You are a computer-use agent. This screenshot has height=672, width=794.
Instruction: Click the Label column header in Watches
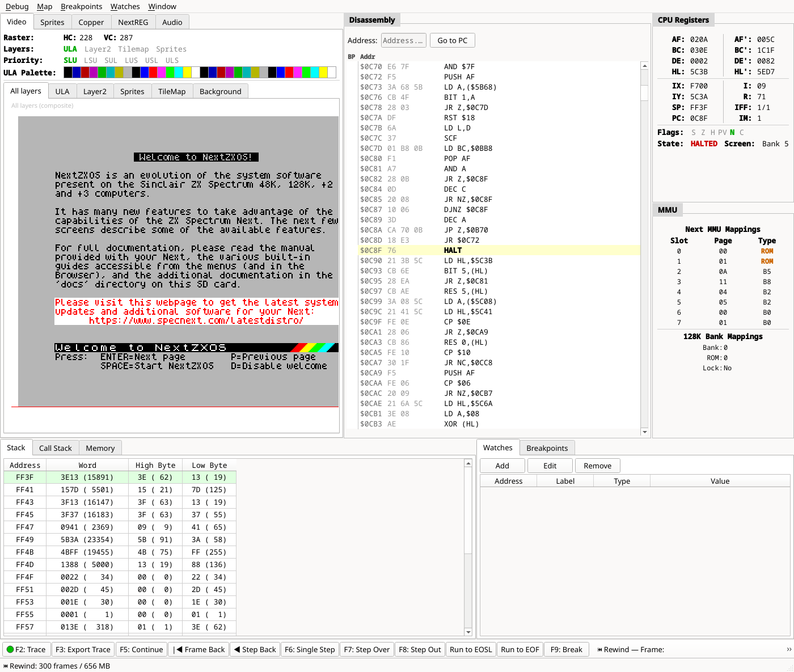[x=565, y=481]
